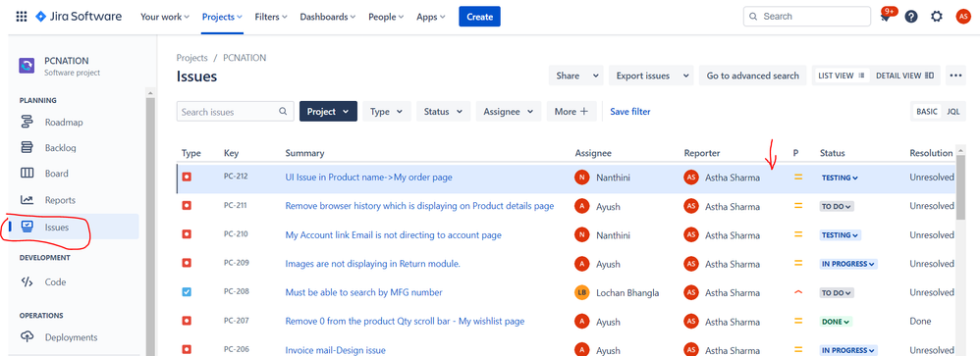
Task: Click reporter avatar in PC-209 row
Action: pyautogui.click(x=691, y=264)
